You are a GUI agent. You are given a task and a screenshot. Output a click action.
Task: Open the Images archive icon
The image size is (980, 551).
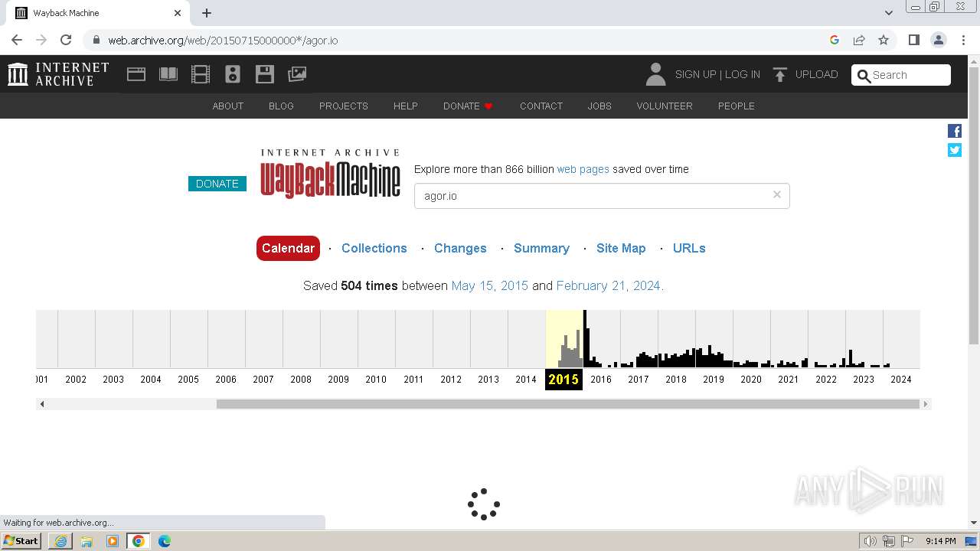click(297, 74)
